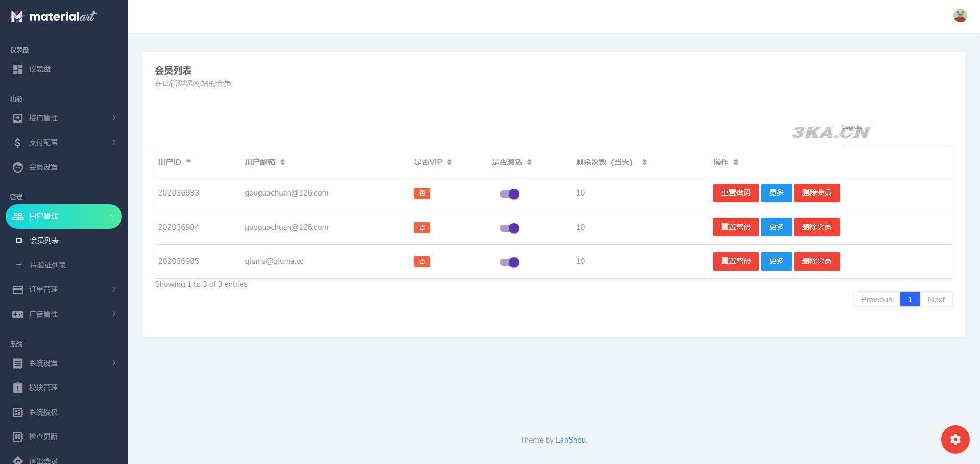980x464 pixels.
Task: Click 删除会员 for qiuma@qiuma.cc
Action: 817,261
